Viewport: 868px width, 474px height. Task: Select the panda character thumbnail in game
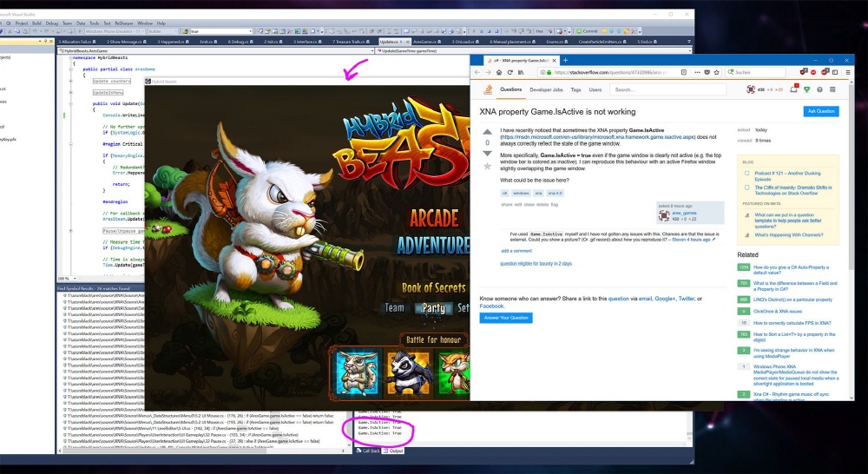pyautogui.click(x=409, y=372)
